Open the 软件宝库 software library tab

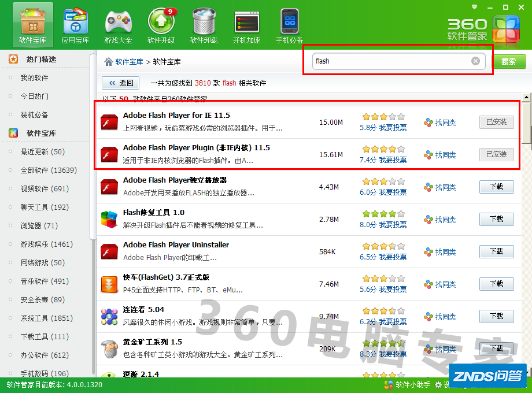click(x=33, y=25)
